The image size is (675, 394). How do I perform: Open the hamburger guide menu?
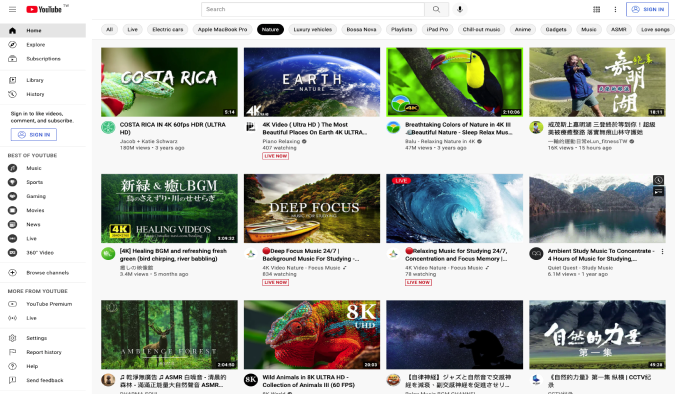coord(12,9)
